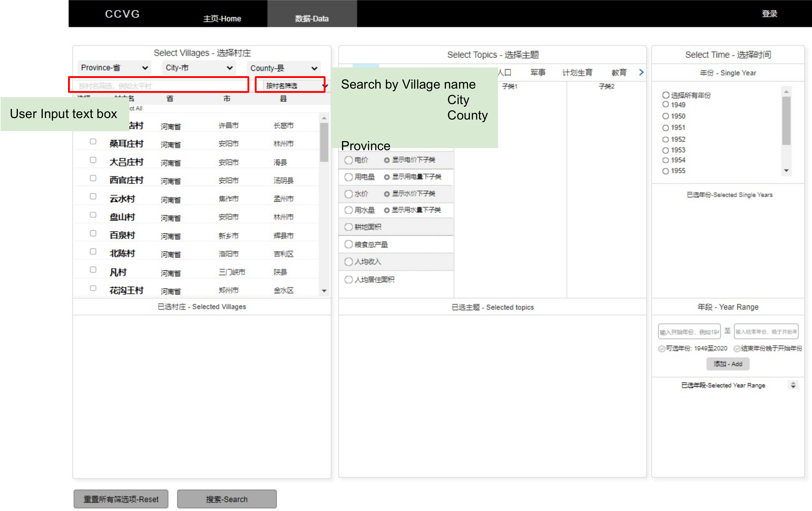Viewport: 812px width, 511px height.
Task: Click the plus icon for 显示用电量下子类
Action: tap(387, 177)
